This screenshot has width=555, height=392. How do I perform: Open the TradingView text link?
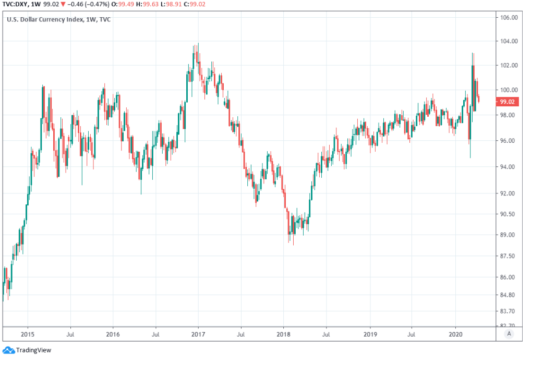[x=33, y=350]
